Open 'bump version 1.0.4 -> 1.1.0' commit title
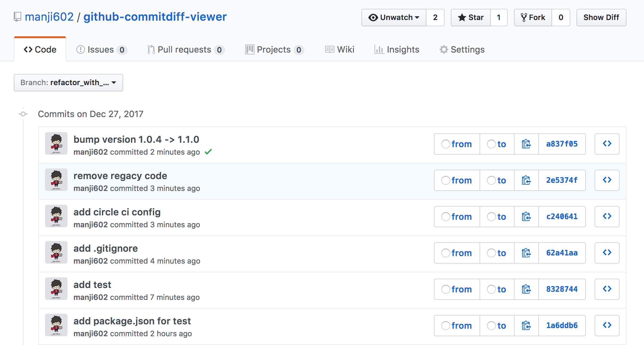The image size is (644, 345). [136, 140]
